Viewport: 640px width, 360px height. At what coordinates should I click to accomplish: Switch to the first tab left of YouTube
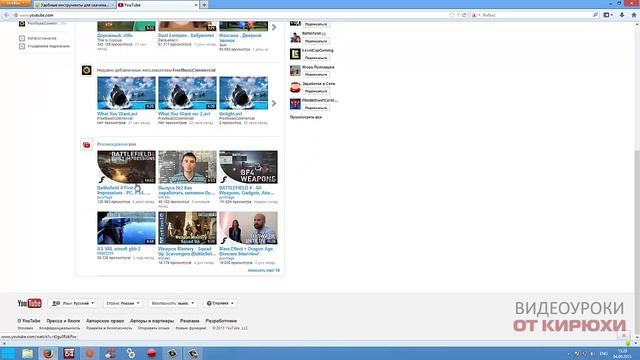tap(74, 5)
